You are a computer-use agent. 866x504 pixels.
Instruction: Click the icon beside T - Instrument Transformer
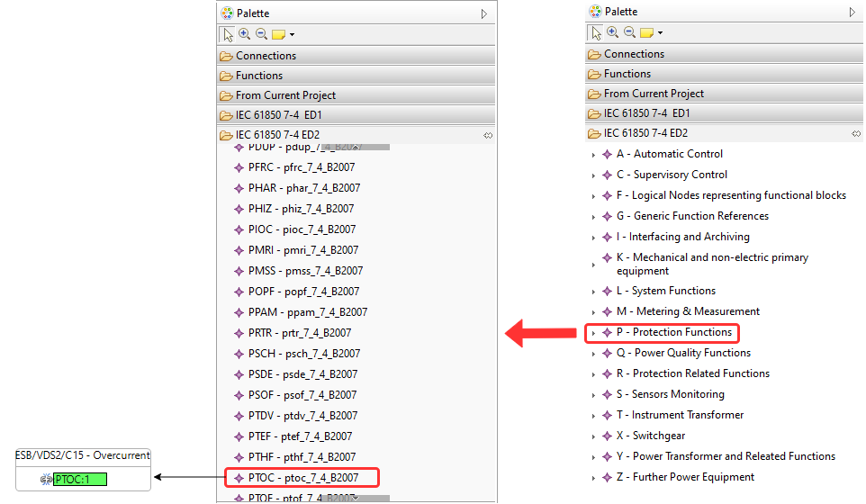point(607,416)
